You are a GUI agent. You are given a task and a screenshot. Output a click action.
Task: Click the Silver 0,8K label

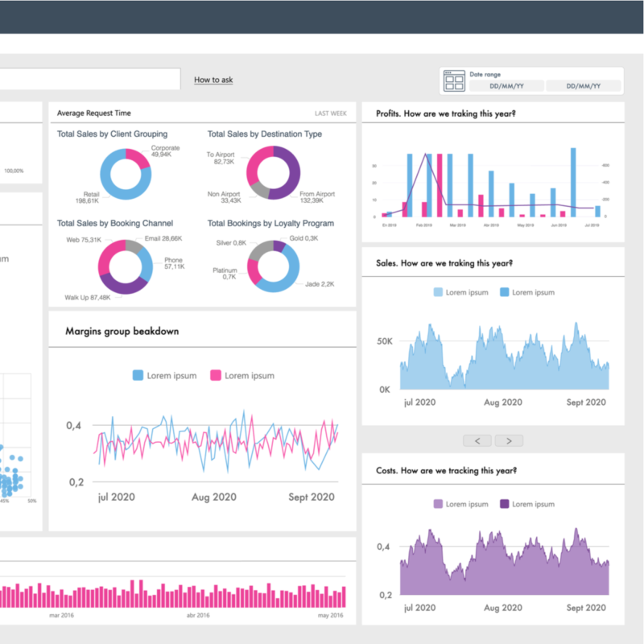coord(231,243)
